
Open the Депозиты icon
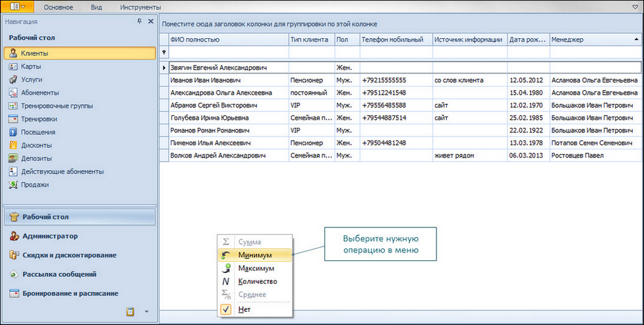13,159
